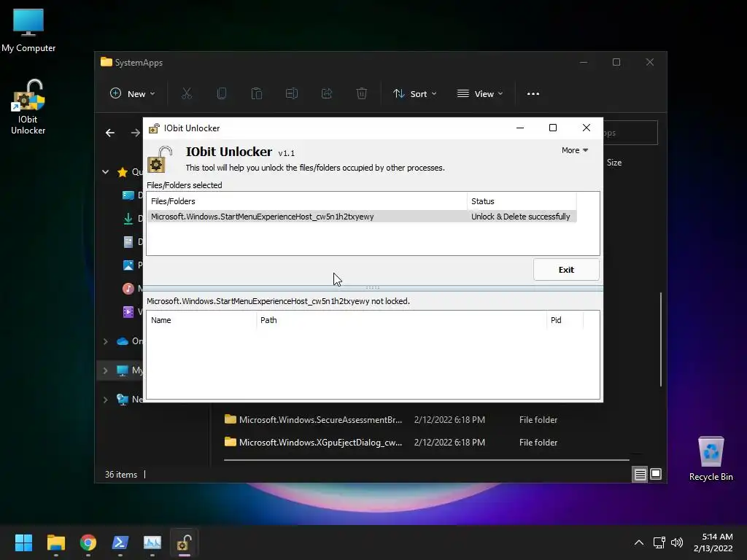747x560 pixels.
Task: Open View dropdown menu
Action: (x=480, y=94)
